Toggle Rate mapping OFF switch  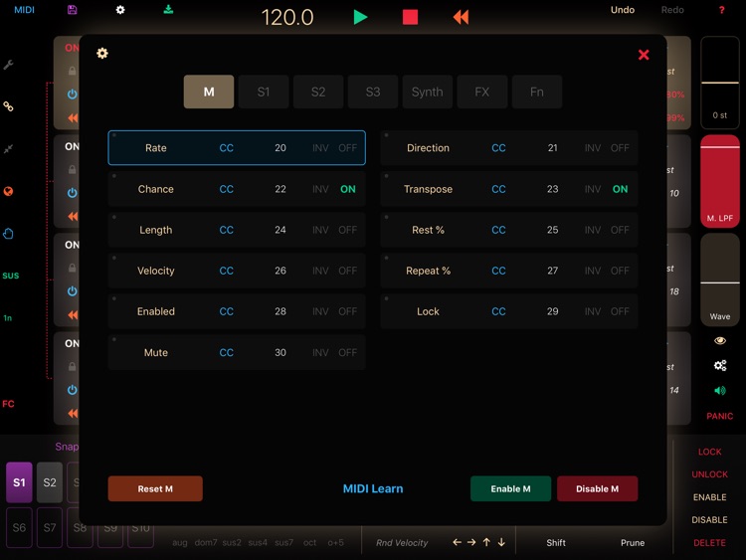click(x=348, y=148)
